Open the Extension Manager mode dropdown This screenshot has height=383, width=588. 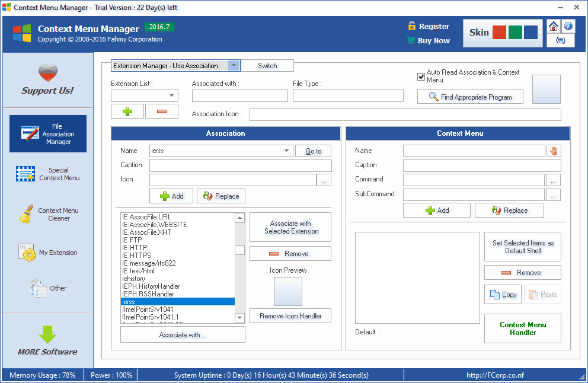pyautogui.click(x=234, y=66)
